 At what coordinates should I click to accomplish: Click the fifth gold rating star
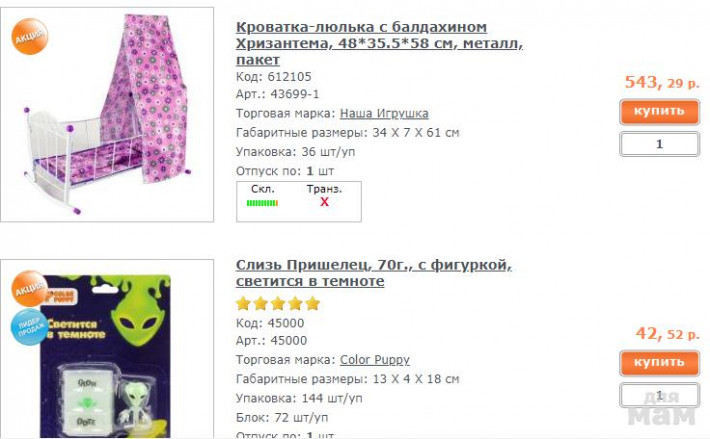[312, 303]
